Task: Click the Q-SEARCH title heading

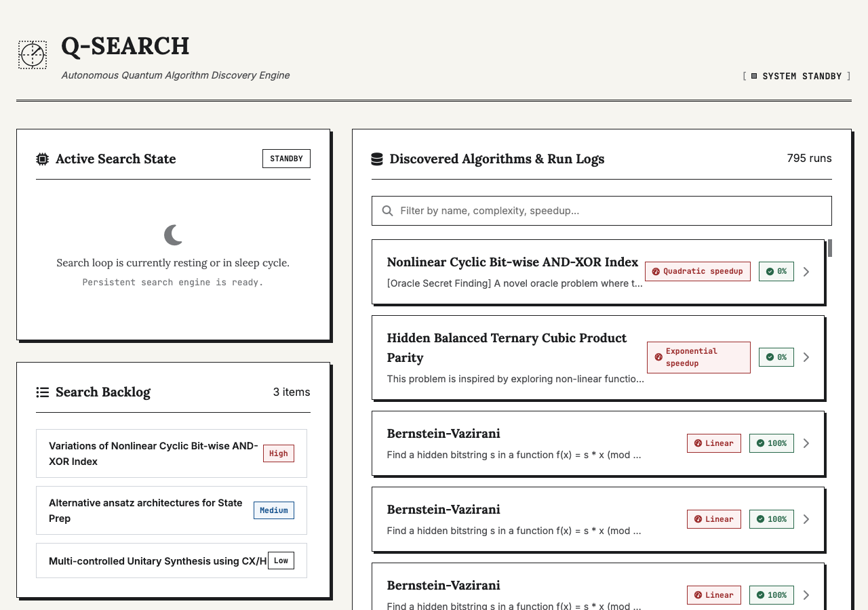Action: point(125,46)
